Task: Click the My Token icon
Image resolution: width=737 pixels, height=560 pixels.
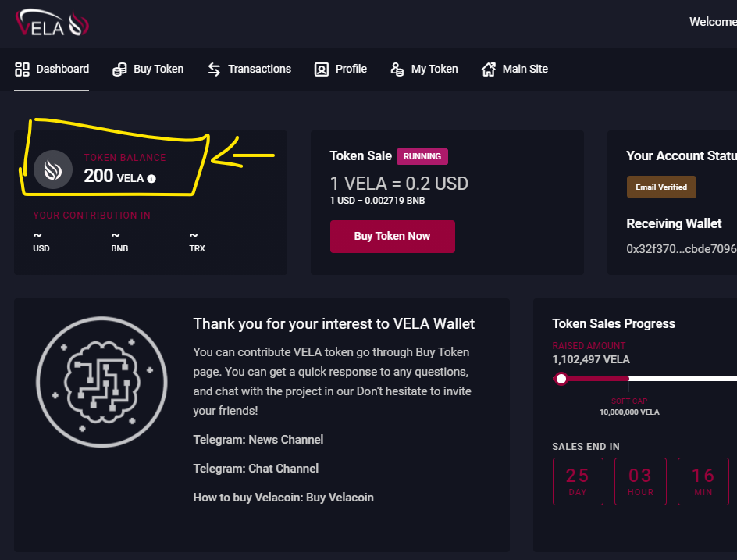Action: click(397, 70)
